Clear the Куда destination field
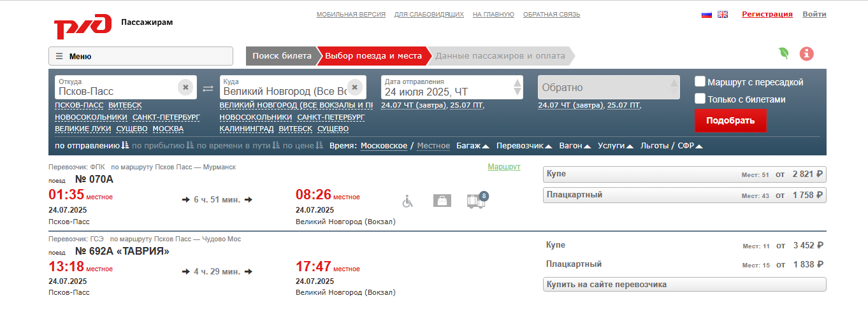 click(x=355, y=87)
